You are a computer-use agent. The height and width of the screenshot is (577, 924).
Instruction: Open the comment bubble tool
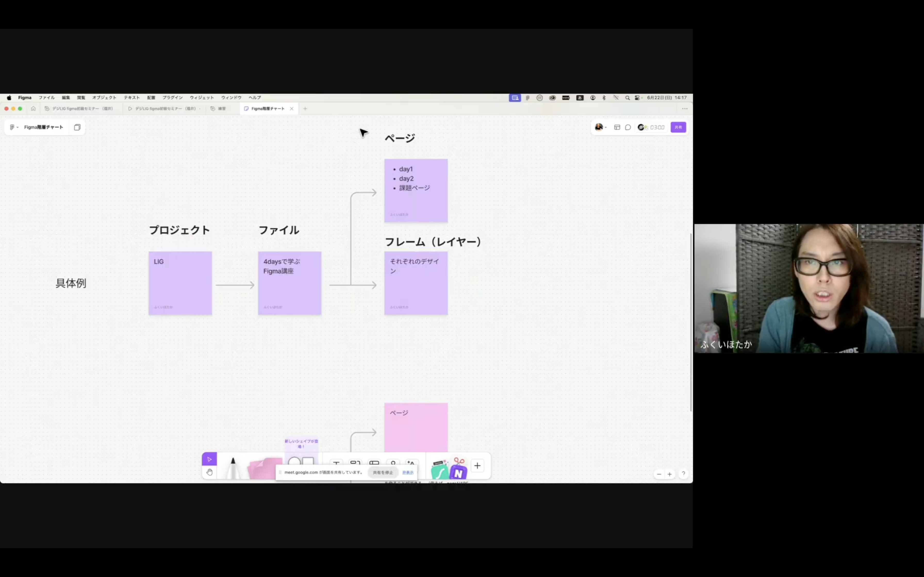[628, 128]
